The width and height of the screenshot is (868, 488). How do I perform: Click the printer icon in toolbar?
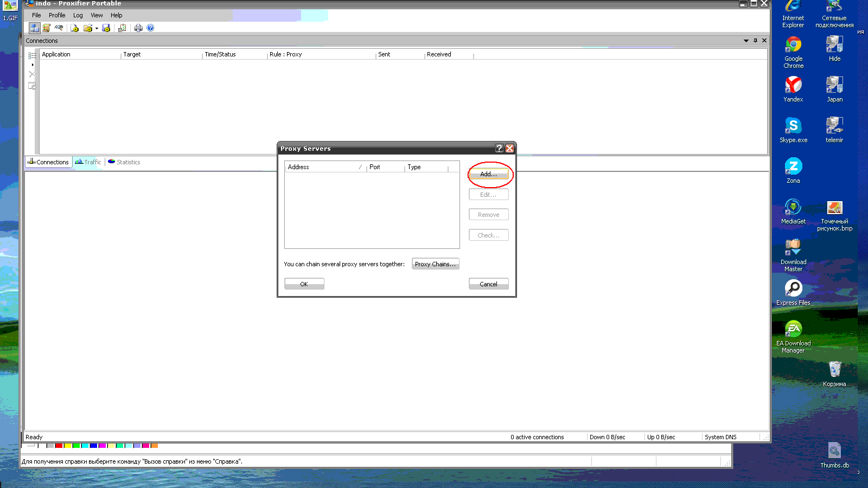(138, 28)
